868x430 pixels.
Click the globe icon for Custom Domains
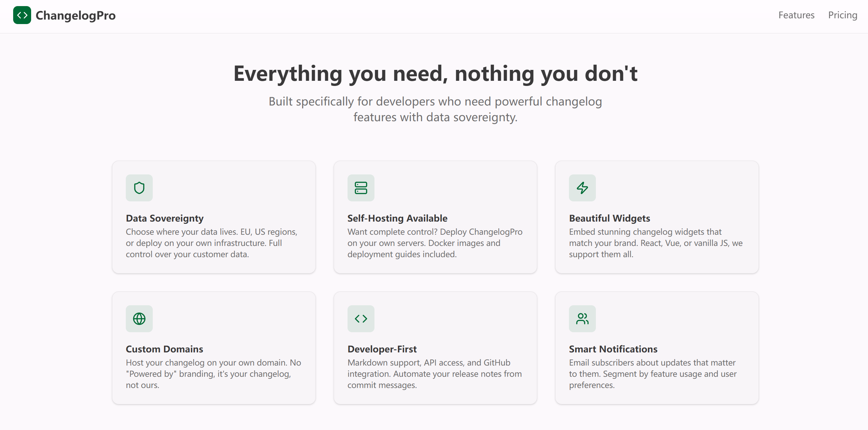139,318
